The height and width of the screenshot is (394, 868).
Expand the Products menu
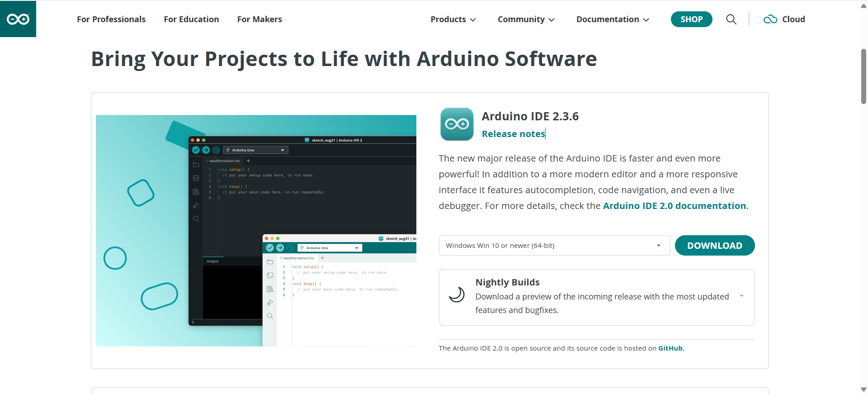453,19
